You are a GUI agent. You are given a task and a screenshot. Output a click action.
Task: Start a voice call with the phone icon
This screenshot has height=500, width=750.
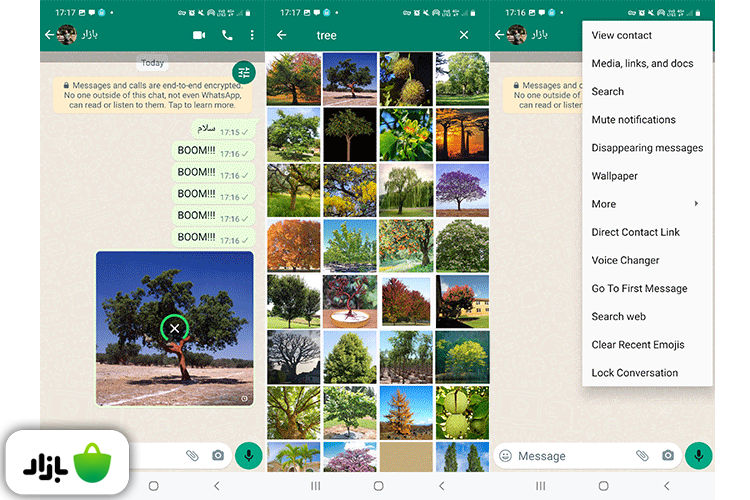(227, 35)
